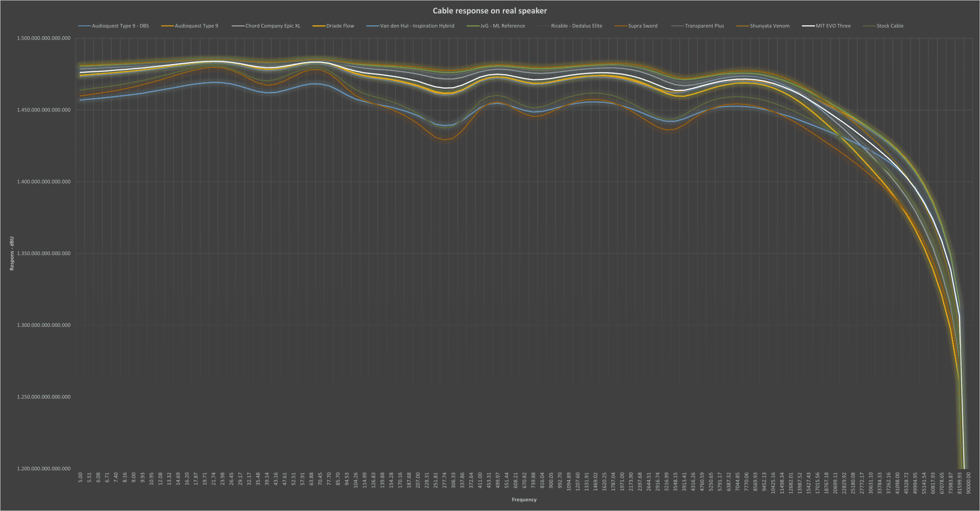Select the 'Frequency' horizontal axis title
The height and width of the screenshot is (511, 980).
(524, 500)
